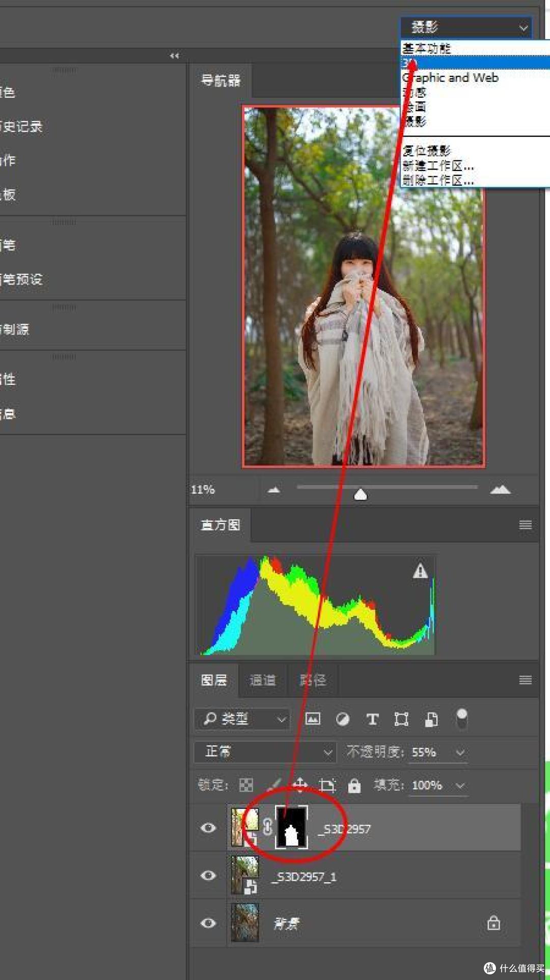Click the navigator zoom slider handle
This screenshot has width=550, height=980.
coord(360,494)
